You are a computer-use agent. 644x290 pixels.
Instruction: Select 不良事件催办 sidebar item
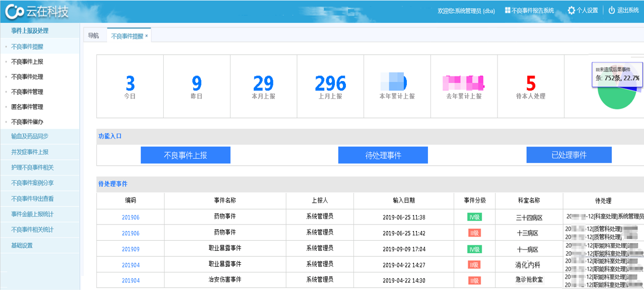(x=27, y=122)
